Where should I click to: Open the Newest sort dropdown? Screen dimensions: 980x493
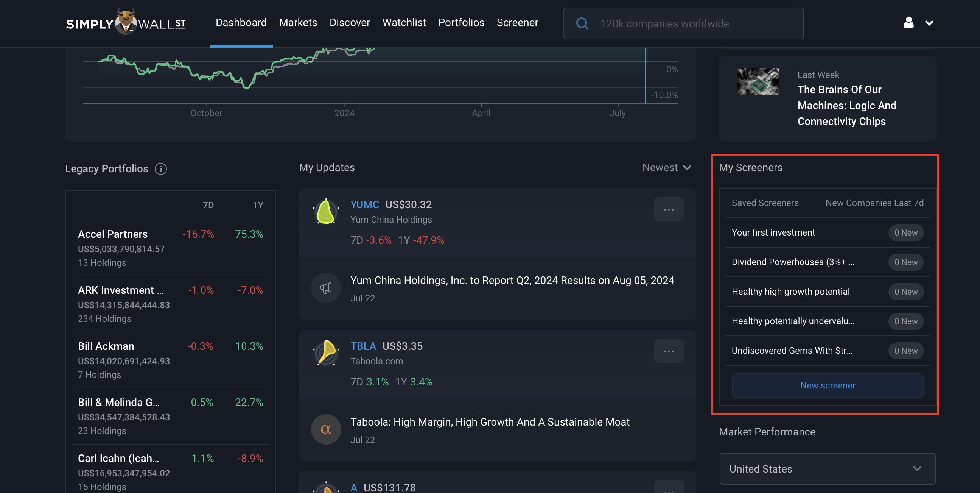click(x=667, y=168)
